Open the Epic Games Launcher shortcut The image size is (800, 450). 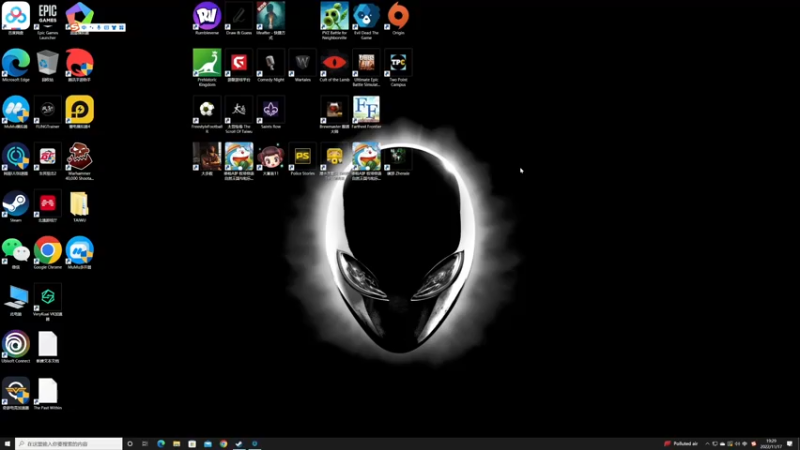point(47,20)
